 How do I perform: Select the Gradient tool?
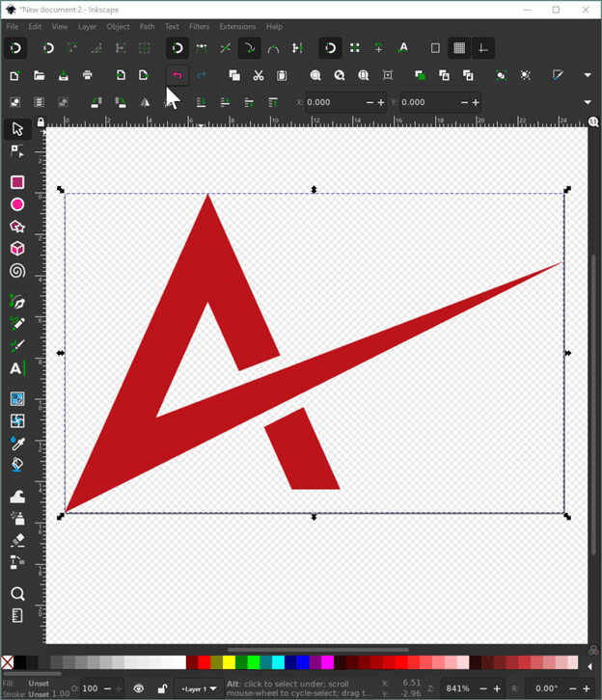click(x=17, y=398)
